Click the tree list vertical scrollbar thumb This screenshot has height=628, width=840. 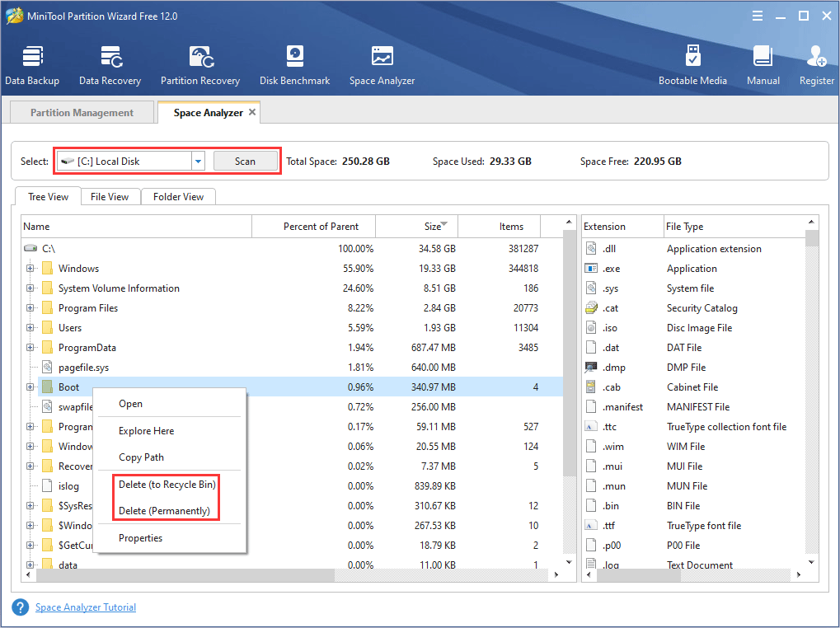(x=569, y=354)
